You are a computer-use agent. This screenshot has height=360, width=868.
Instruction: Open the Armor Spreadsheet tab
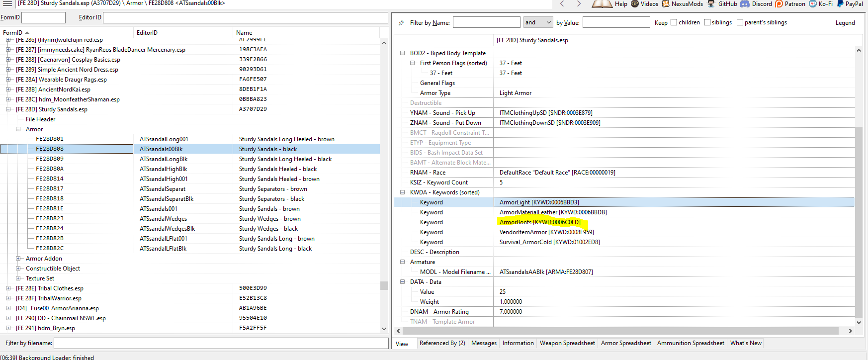tap(626, 343)
